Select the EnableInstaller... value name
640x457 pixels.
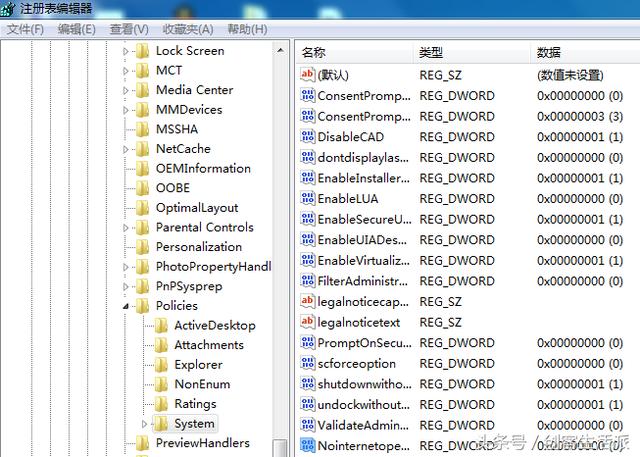point(364,178)
